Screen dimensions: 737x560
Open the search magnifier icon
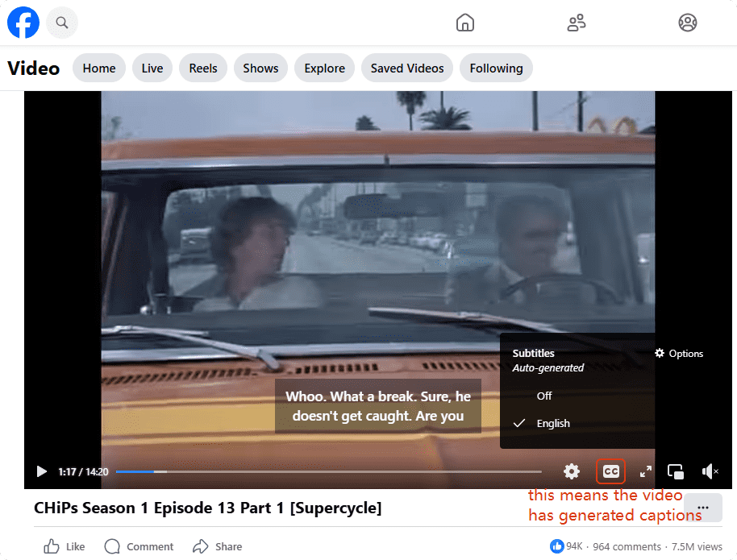pos(62,23)
